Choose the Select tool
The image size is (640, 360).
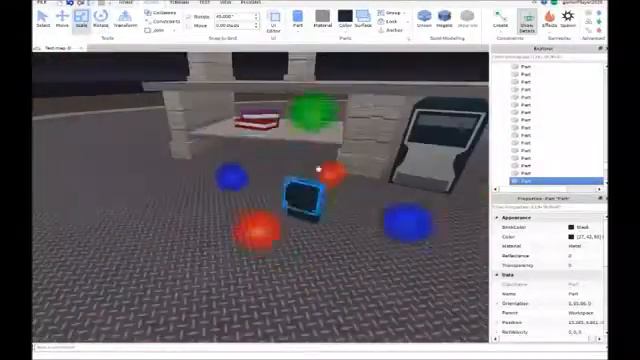pos(43,19)
